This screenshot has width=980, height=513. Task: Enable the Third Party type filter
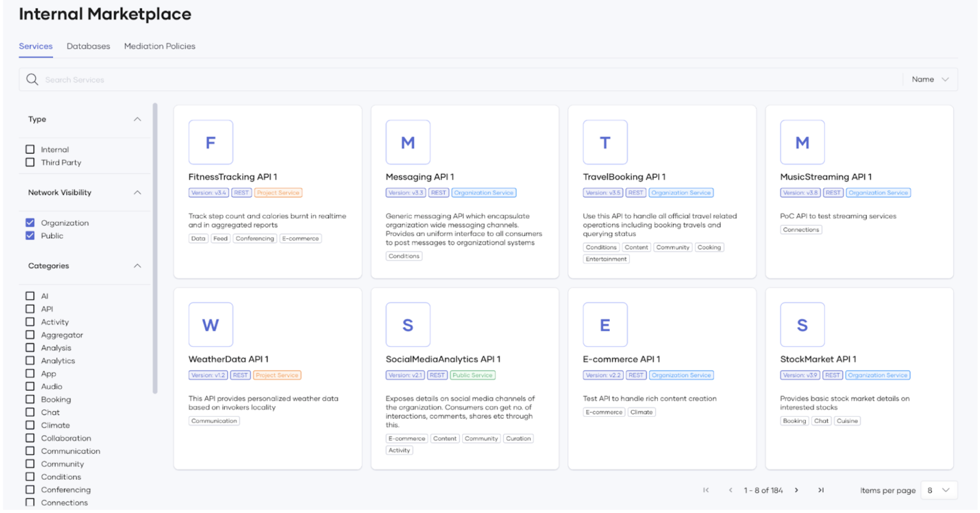tap(30, 162)
